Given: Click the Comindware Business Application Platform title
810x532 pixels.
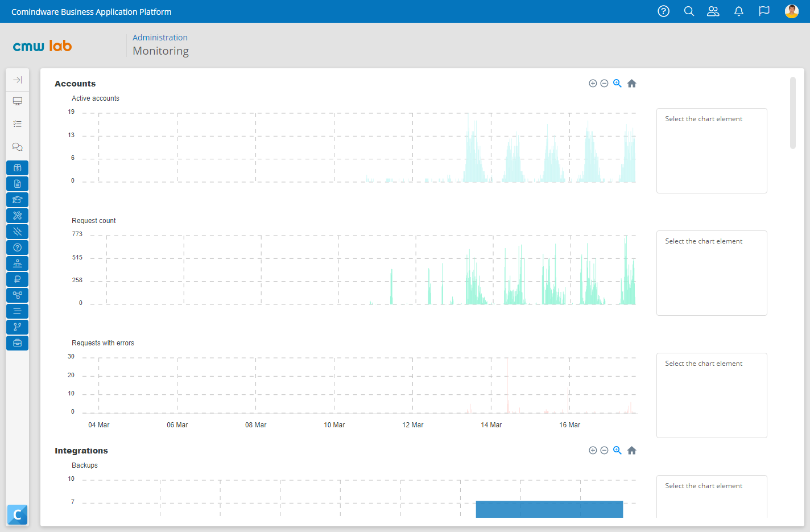Looking at the screenshot, I should coord(92,11).
